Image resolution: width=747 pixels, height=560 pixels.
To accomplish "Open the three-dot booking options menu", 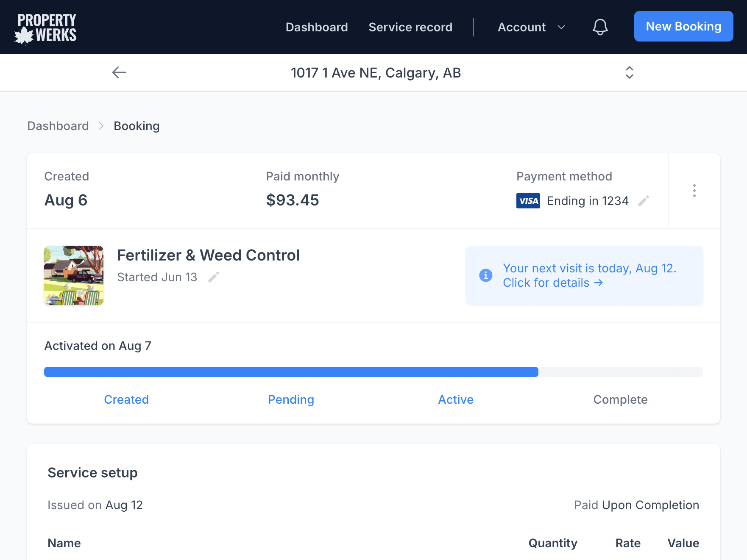I will [x=694, y=191].
